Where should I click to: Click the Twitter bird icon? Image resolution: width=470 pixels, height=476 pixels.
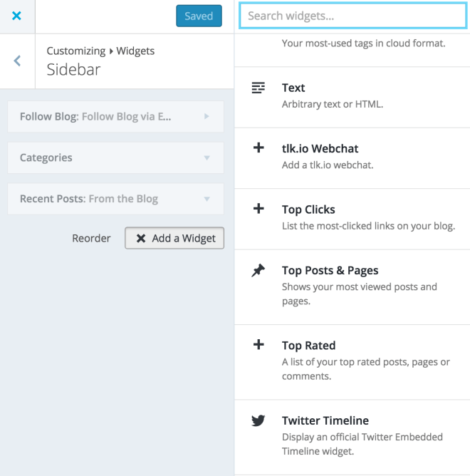point(258,420)
